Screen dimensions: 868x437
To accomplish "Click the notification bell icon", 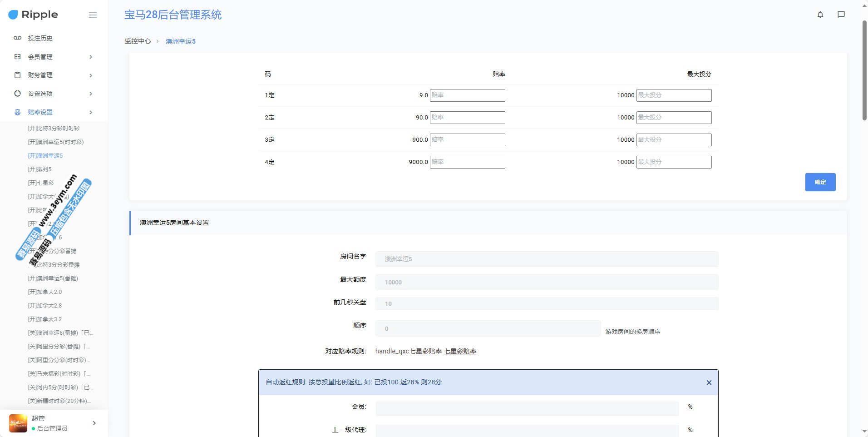I will click(x=820, y=15).
